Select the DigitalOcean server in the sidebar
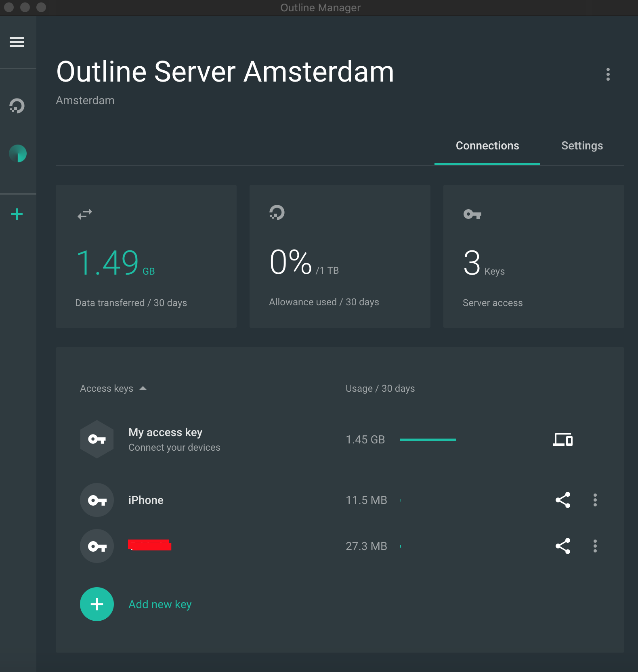The image size is (638, 672). (17, 106)
